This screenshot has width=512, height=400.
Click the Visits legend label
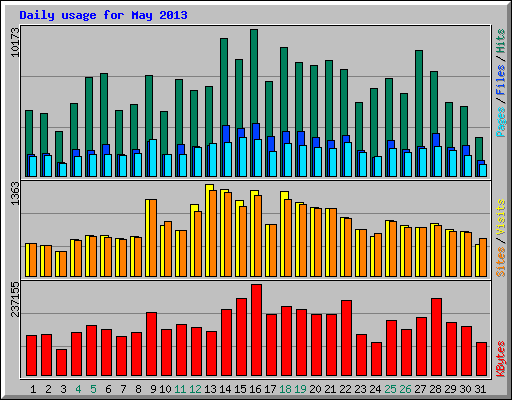(x=500, y=218)
